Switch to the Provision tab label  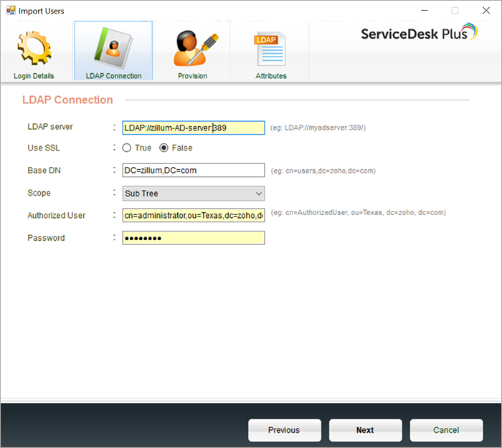tap(192, 76)
